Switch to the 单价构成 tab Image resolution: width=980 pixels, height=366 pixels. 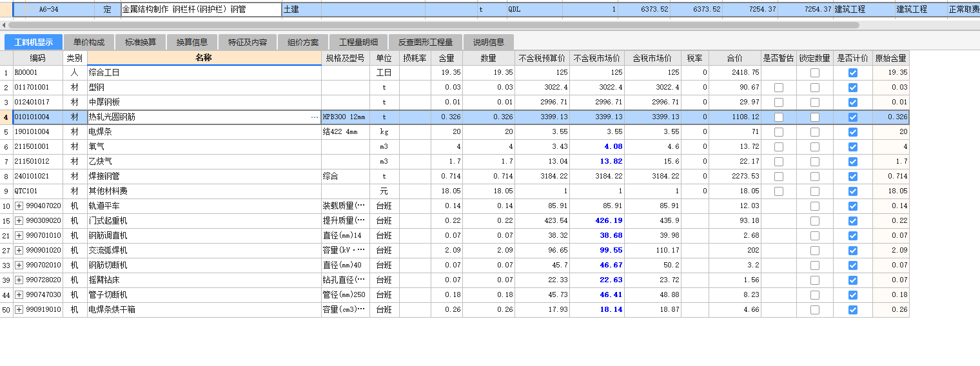pos(89,43)
